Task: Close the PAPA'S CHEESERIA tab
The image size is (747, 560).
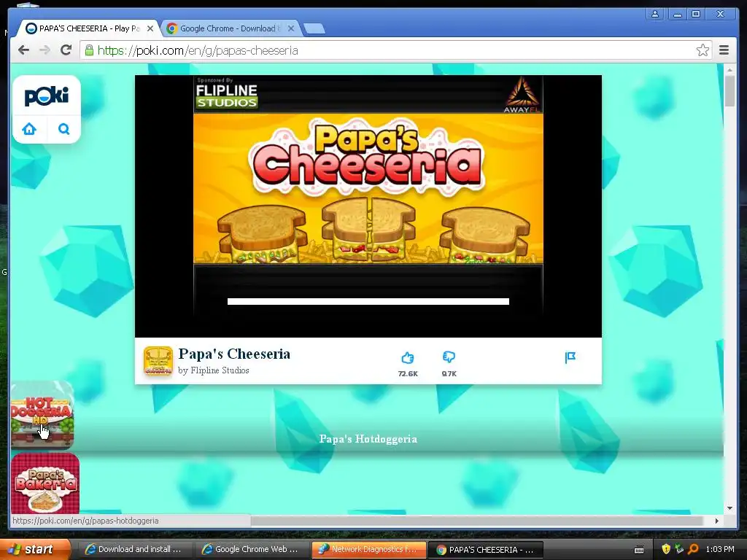Action: [150, 28]
